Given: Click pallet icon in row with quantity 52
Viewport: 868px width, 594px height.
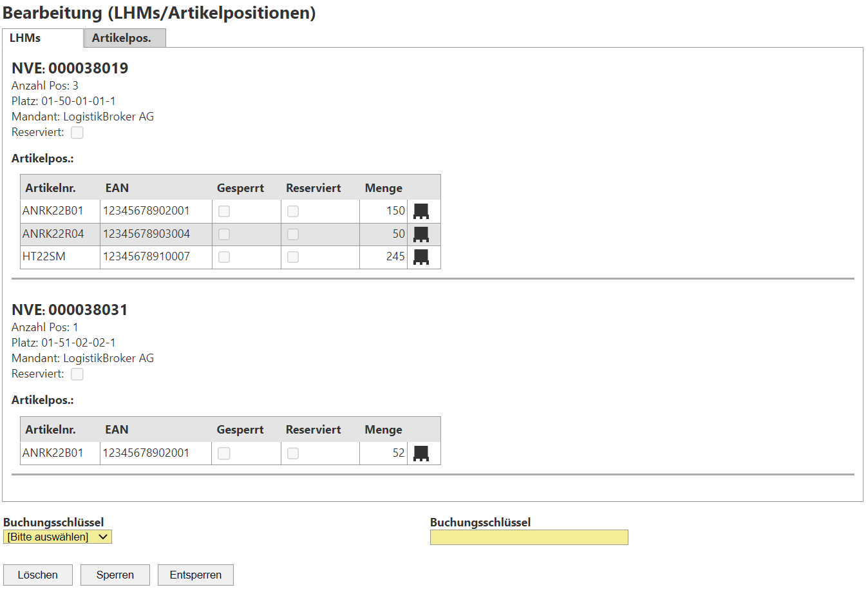Looking at the screenshot, I should [x=420, y=454].
